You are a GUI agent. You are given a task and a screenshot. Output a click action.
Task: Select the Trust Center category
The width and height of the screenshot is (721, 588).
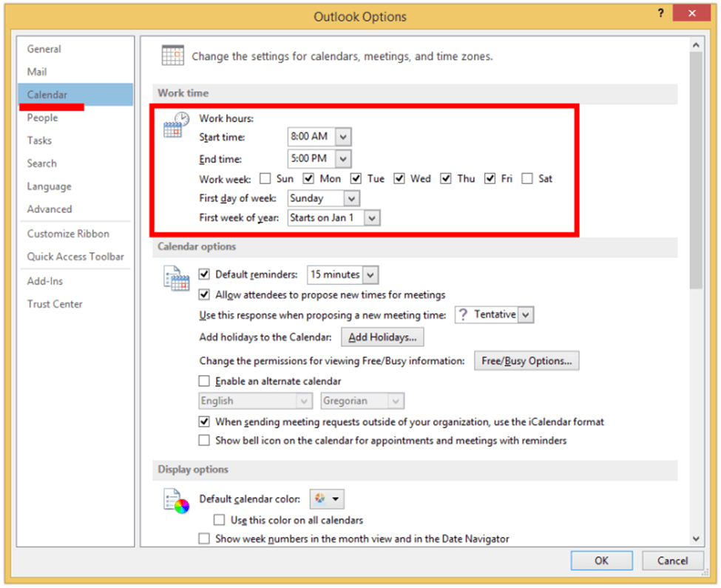click(x=54, y=303)
